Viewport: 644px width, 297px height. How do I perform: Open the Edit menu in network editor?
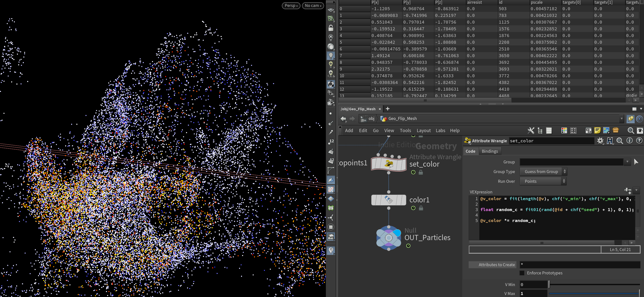tap(363, 131)
